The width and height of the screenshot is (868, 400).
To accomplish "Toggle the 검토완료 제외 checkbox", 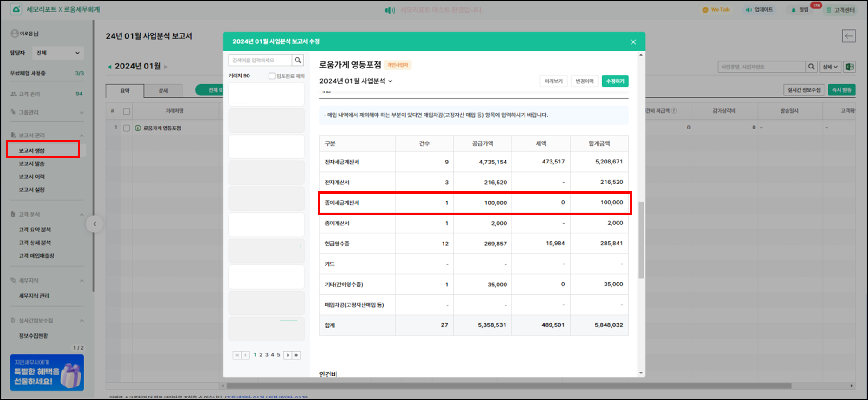I will click(272, 76).
